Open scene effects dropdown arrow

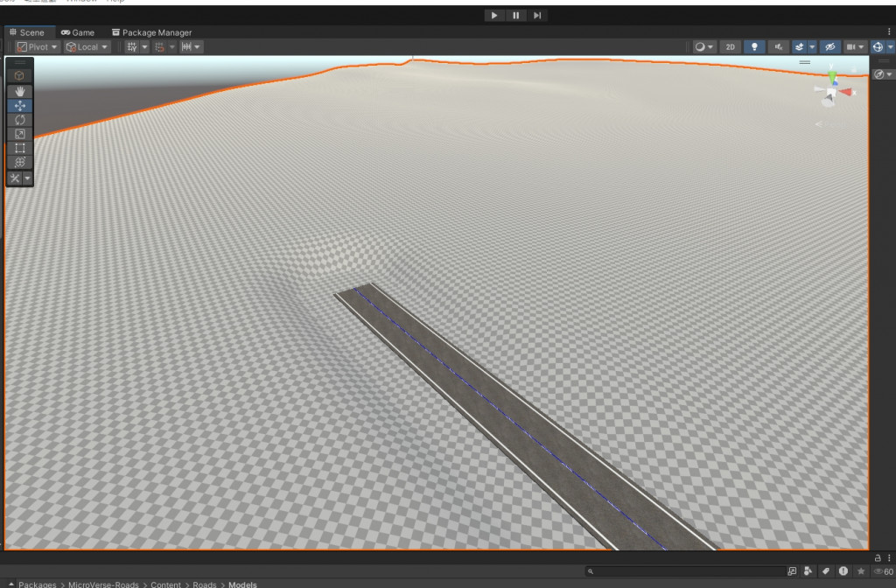click(x=812, y=47)
